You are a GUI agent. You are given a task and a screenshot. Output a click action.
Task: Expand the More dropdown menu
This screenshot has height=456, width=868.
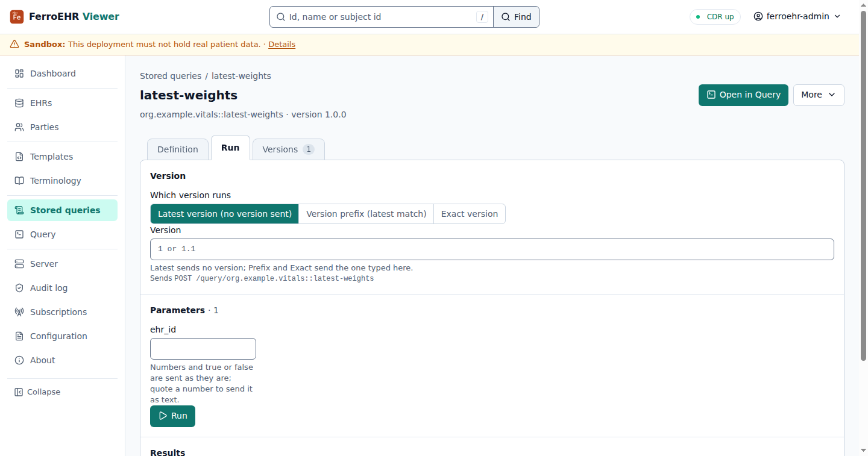819,95
